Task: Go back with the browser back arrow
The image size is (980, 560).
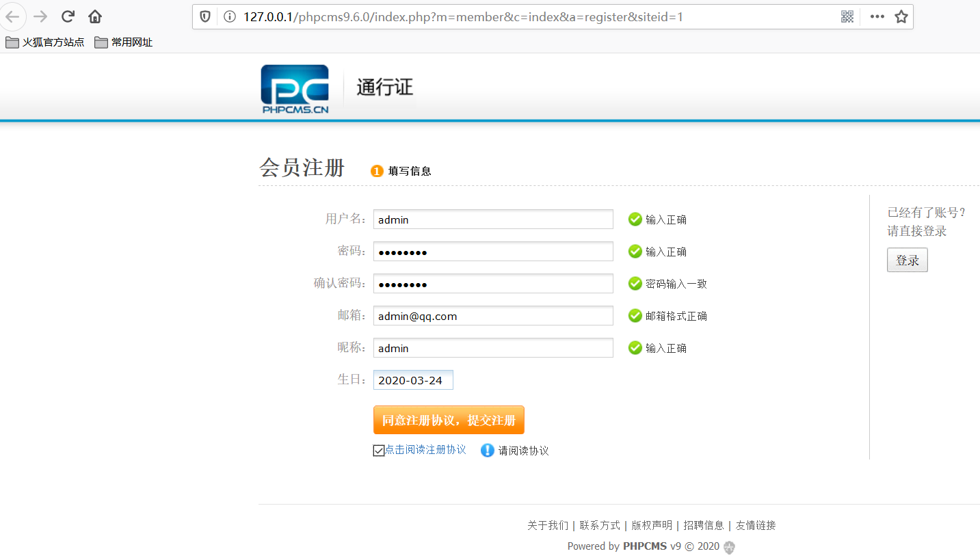Action: (12, 16)
